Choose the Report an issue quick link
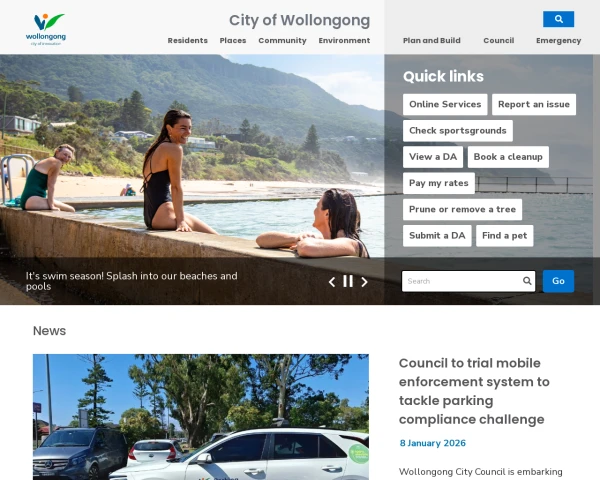The image size is (600, 480). 534,104
